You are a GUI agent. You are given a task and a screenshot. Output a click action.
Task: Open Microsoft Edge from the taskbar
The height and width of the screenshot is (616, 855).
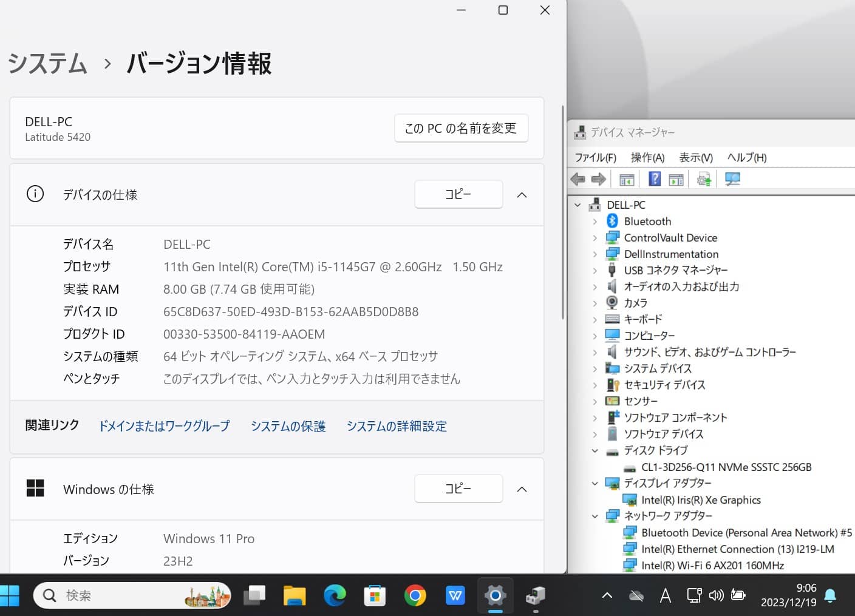click(335, 596)
